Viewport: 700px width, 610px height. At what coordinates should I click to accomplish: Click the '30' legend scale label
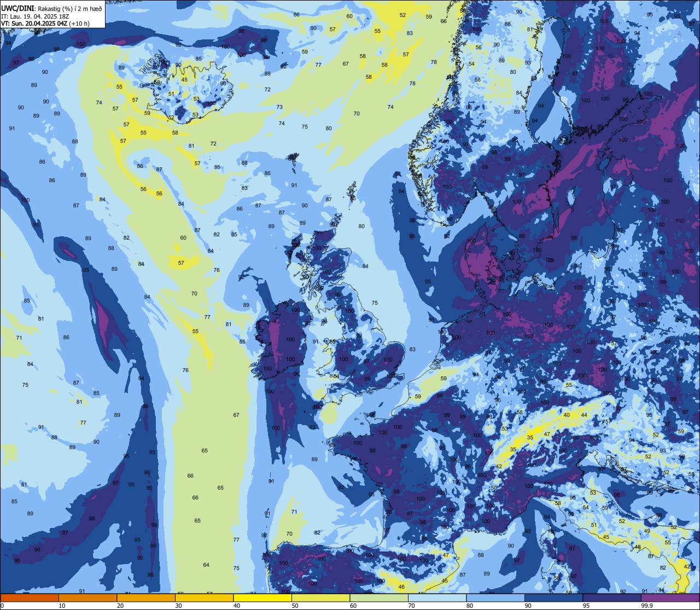pyautogui.click(x=178, y=606)
